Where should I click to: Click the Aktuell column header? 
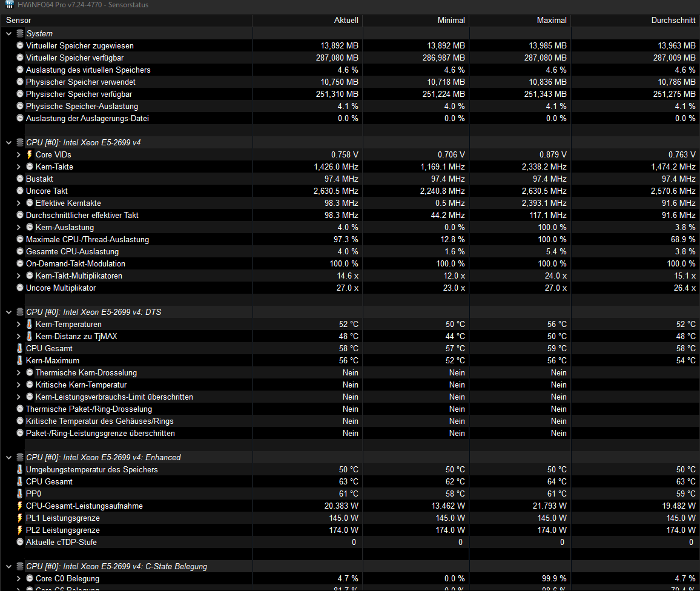point(308,21)
